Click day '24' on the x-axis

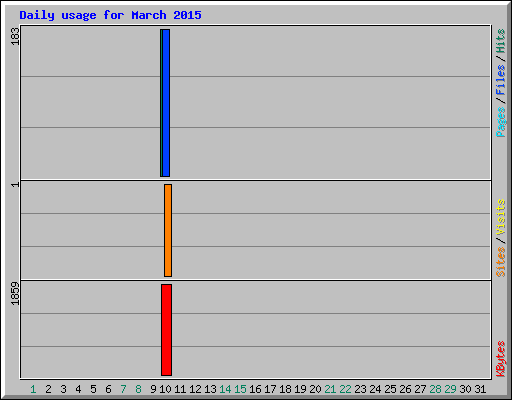coord(375,389)
